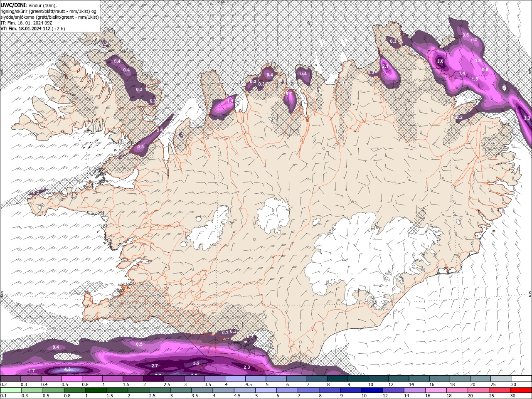Click the 4.3 value off the southwest coast
Screen dimensions: 532x399
pyautogui.click(x=67, y=369)
